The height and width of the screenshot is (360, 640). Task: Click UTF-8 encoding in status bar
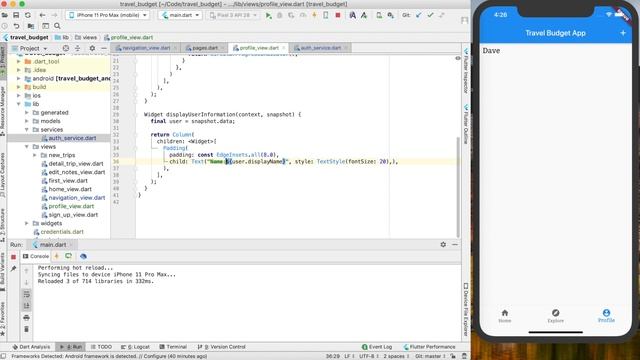point(369,356)
